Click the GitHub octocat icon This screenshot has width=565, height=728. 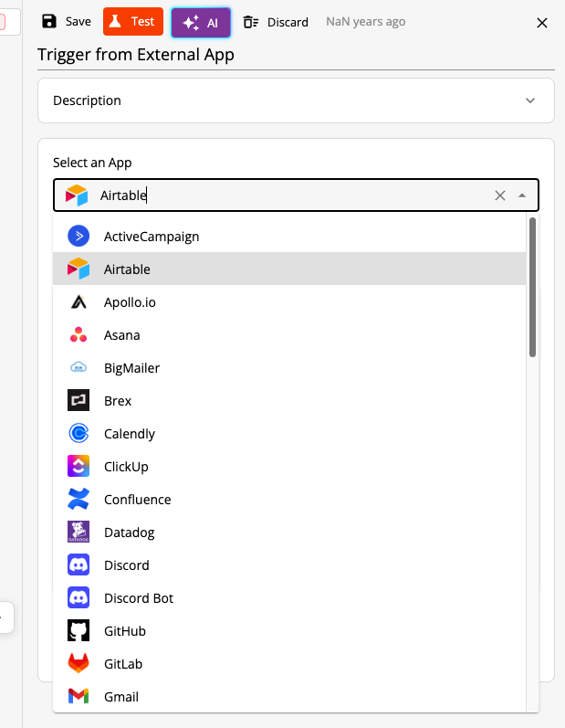pos(78,630)
